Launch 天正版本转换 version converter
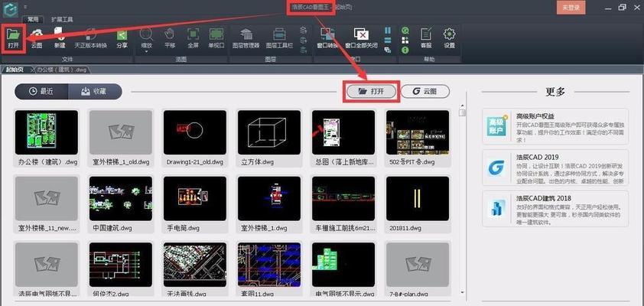 91,37
